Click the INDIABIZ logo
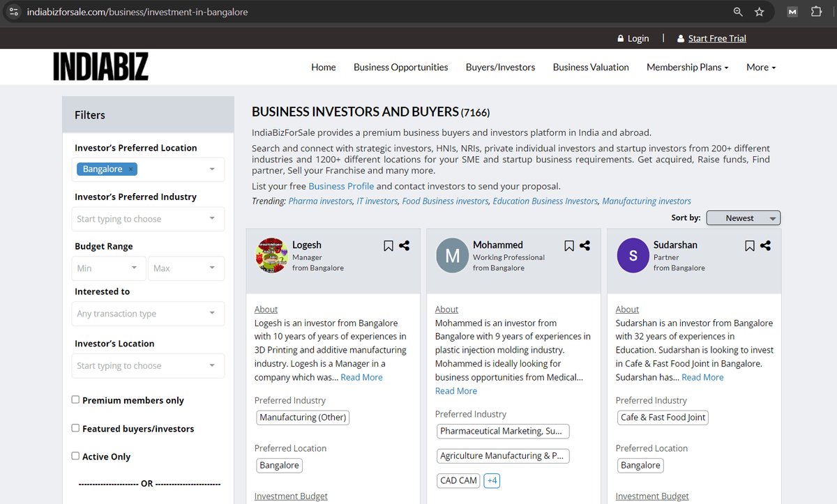The width and height of the screenshot is (837, 504). (x=101, y=67)
